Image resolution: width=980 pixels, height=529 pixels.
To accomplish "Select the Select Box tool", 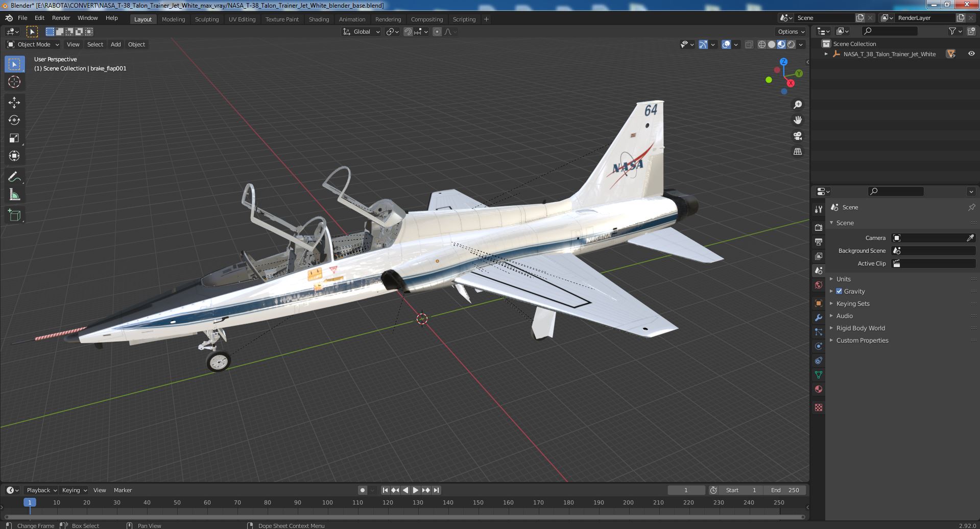I will click(14, 64).
